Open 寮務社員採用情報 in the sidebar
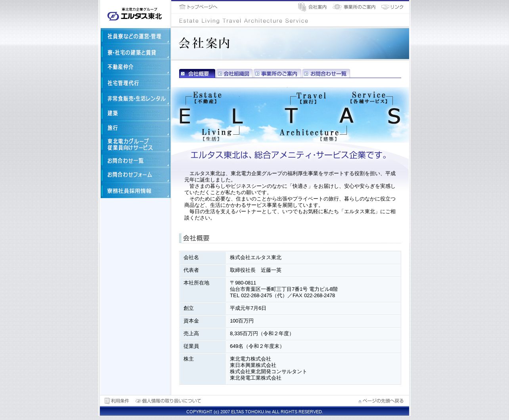 click(x=136, y=191)
